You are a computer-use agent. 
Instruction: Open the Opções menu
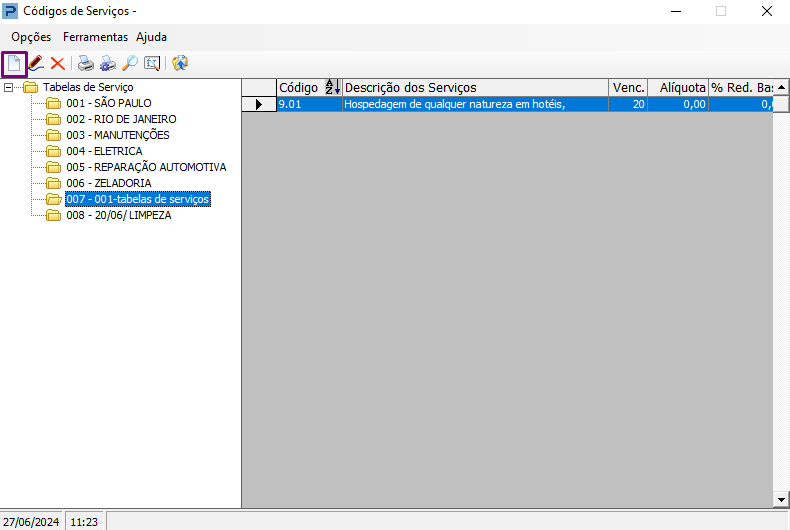[x=31, y=37]
